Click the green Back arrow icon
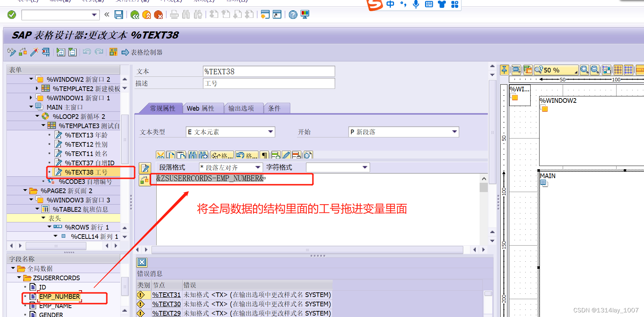Viewport: 644px width, 317px height. [135, 15]
